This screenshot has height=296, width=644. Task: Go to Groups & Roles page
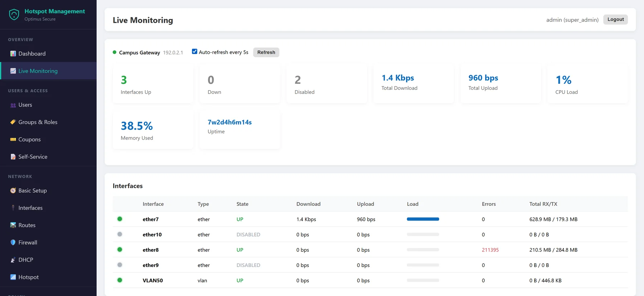[x=48, y=122]
